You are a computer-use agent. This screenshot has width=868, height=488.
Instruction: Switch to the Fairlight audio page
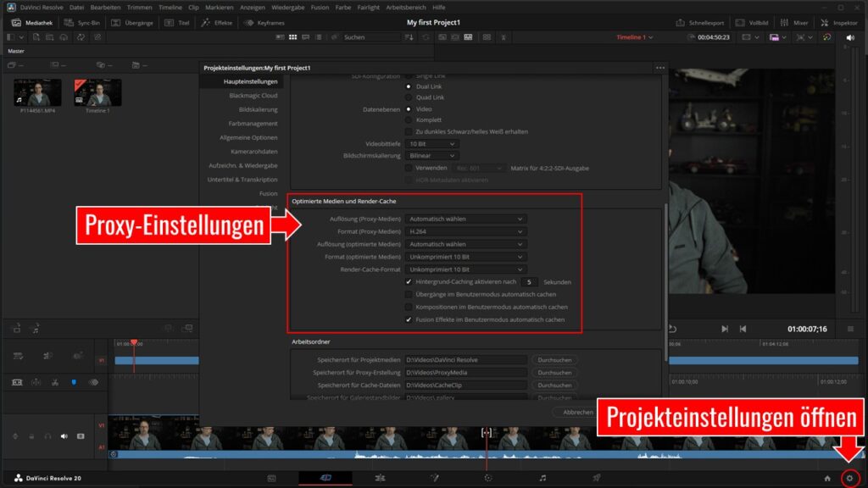543,478
